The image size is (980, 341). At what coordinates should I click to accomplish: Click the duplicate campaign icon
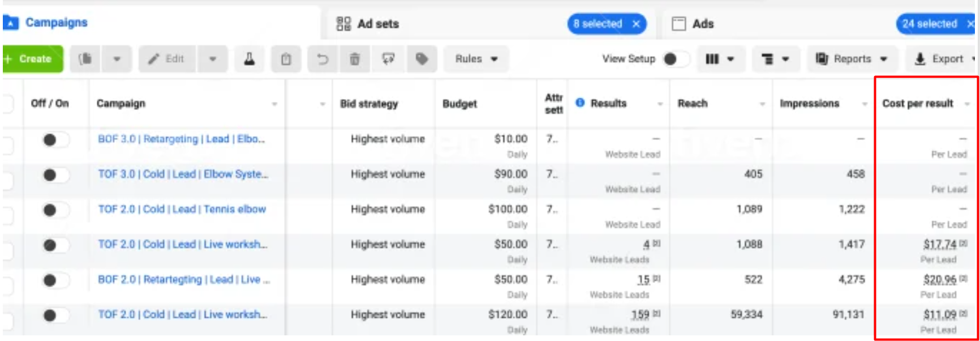(x=85, y=59)
